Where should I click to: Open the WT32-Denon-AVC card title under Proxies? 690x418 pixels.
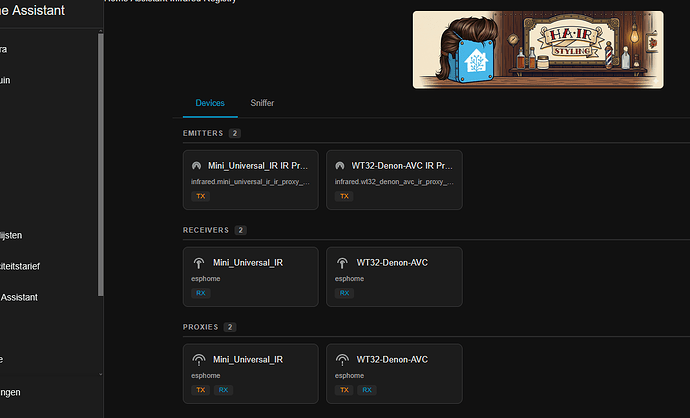point(392,359)
